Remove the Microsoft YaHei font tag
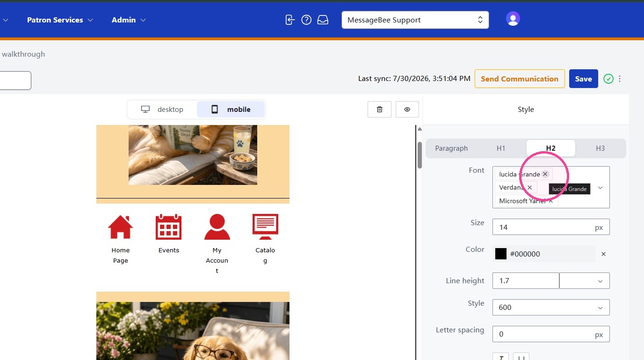Screen dimensions: 644x360 pos(551,201)
